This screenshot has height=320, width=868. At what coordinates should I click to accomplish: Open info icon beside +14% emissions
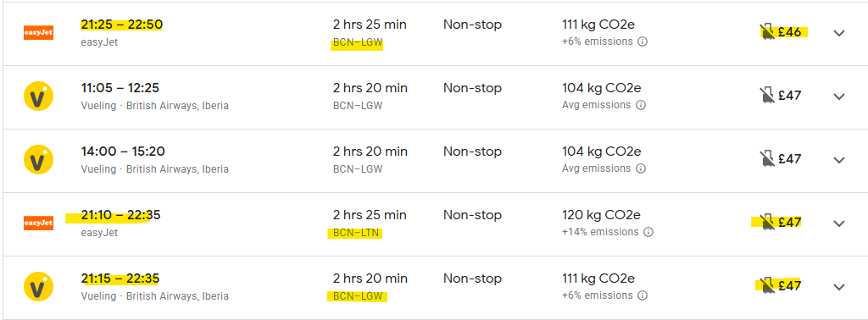pos(648,232)
